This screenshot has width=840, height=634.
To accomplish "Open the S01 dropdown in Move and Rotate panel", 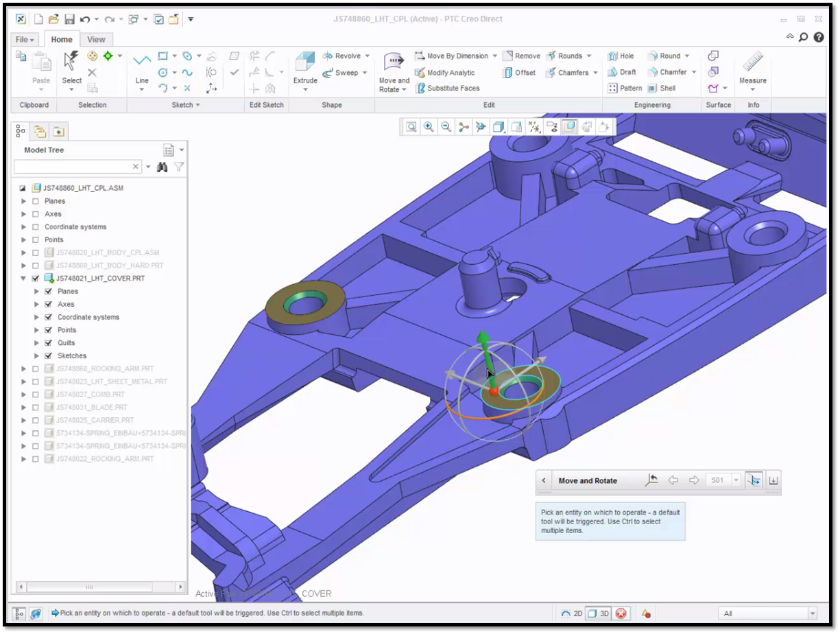I will pyautogui.click(x=736, y=480).
